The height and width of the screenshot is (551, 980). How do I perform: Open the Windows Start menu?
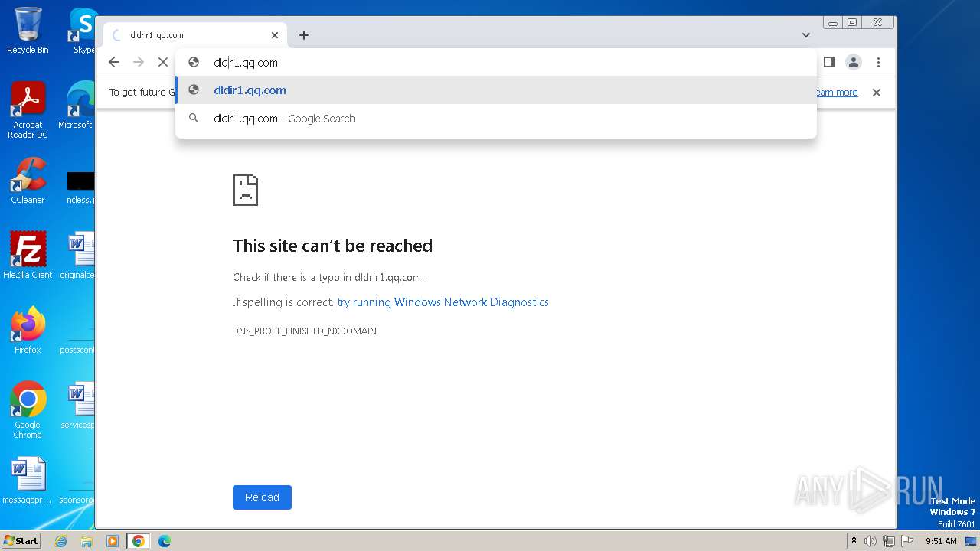pyautogui.click(x=21, y=541)
